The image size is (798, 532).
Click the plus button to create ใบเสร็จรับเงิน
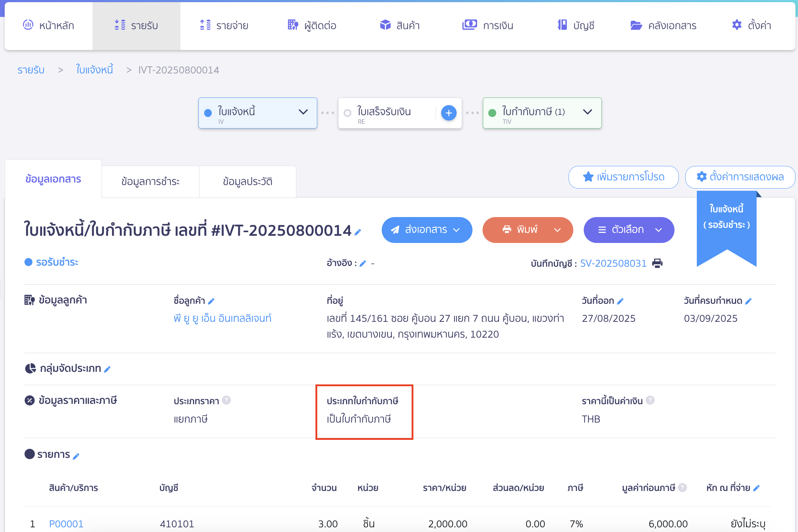449,113
